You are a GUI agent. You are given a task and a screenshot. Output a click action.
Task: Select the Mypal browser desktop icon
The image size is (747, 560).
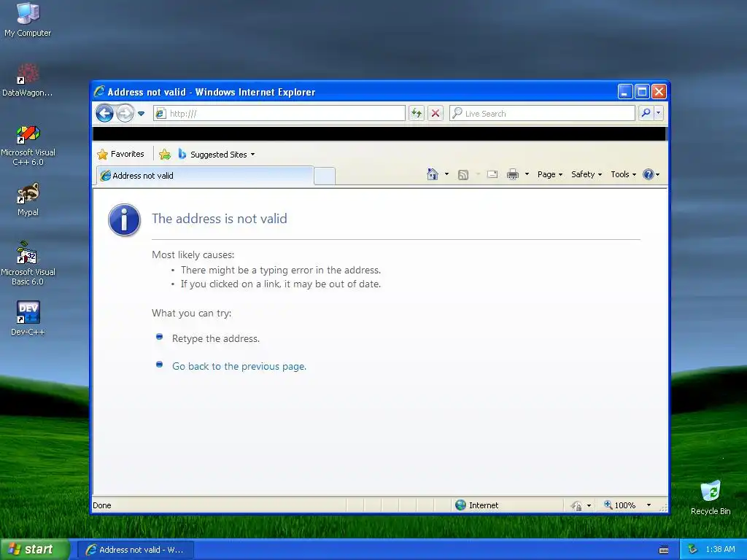(x=28, y=199)
